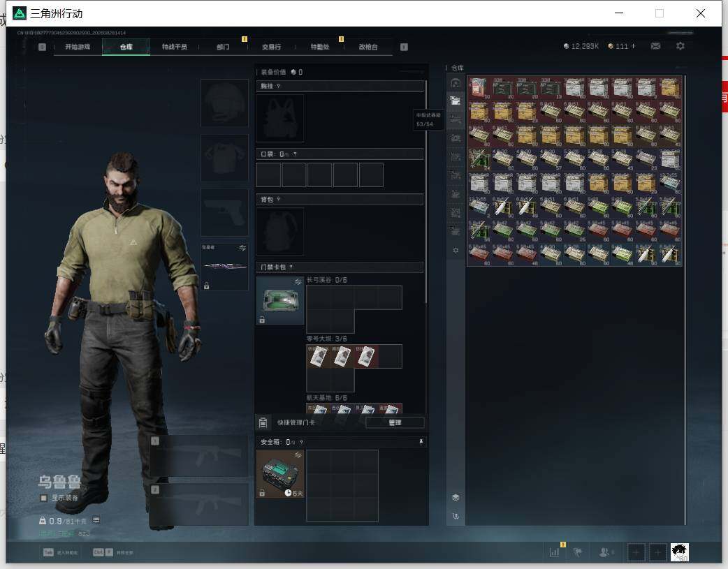Viewport: 728px width, 569px height.
Task: Select the main warehouse box icon
Action: (x=456, y=83)
